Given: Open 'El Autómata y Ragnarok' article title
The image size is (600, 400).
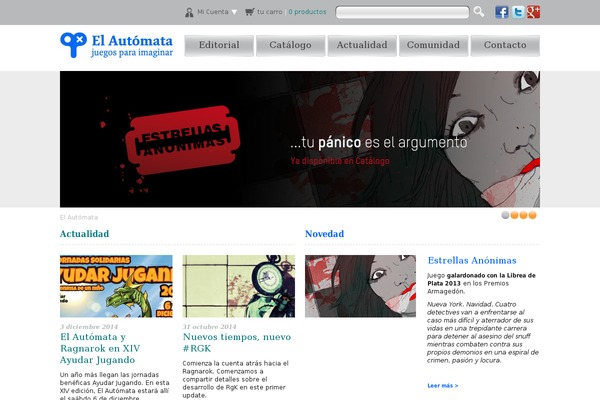Looking at the screenshot, I should pyautogui.click(x=100, y=348).
